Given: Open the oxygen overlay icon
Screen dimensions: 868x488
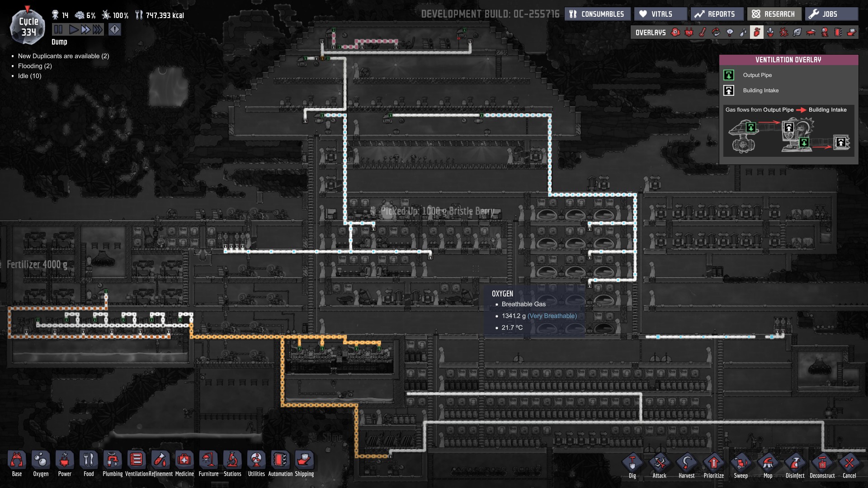Looking at the screenshot, I should pos(675,33).
